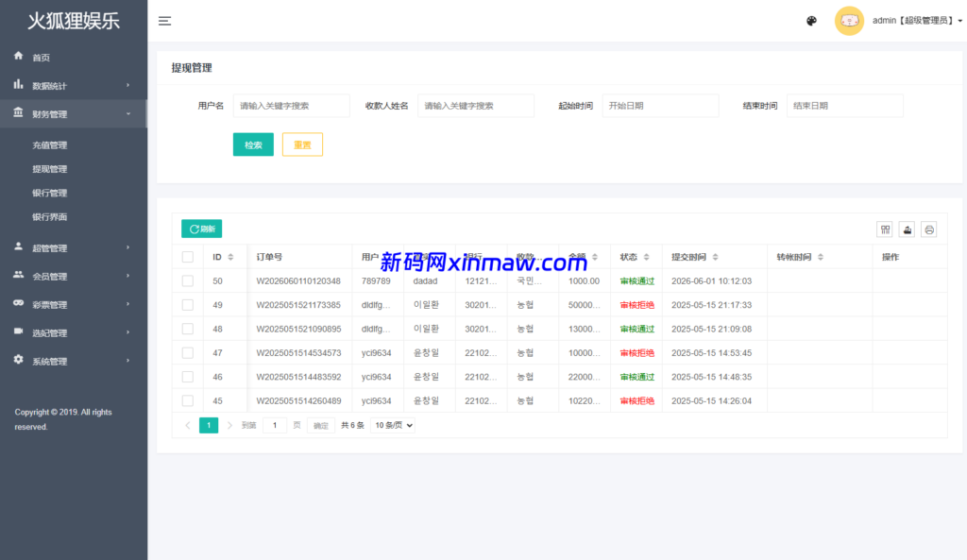Image resolution: width=967 pixels, height=560 pixels.
Task: Open 银行界面 submenu item
Action: click(50, 217)
